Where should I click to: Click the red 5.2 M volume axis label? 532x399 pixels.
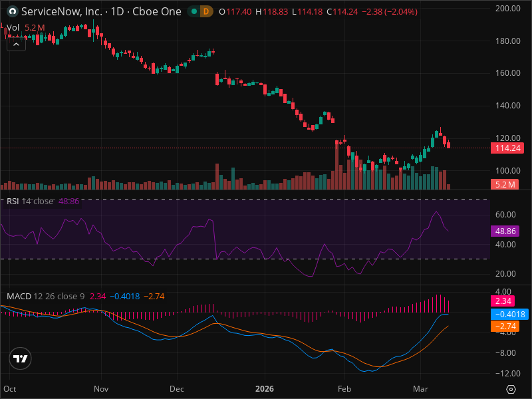tap(505, 185)
